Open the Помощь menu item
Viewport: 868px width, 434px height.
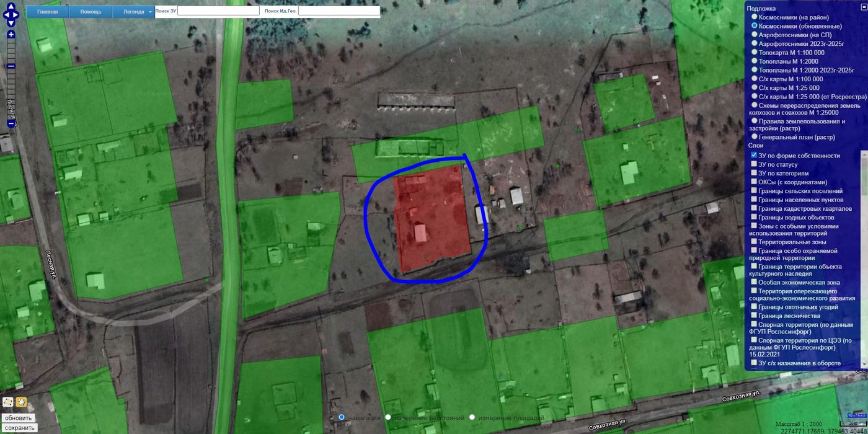(91, 12)
